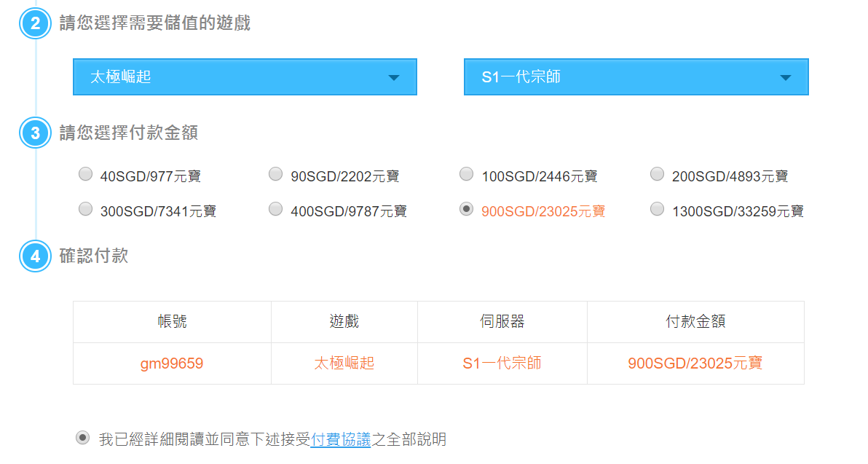Toggle the payment agreement consent radio
Image resolution: width=868 pixels, height=464 pixels.
(82, 438)
